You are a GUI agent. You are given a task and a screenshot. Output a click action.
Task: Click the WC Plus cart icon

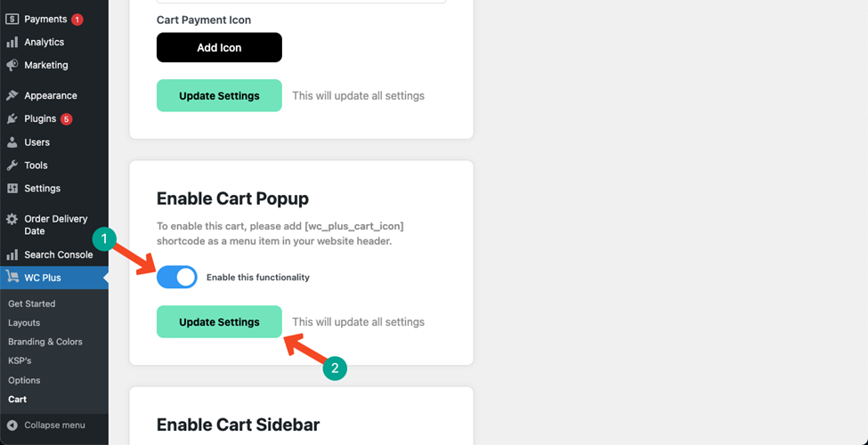(12, 278)
